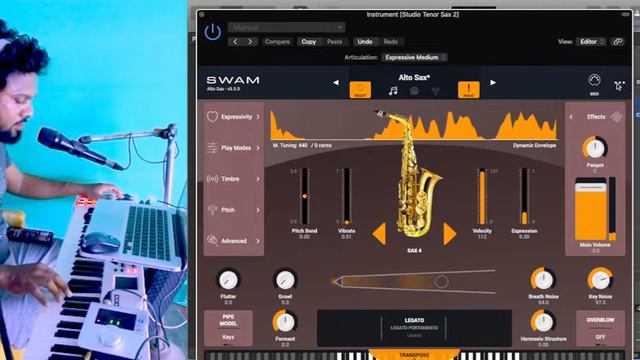Image resolution: width=640 pixels, height=360 pixels.
Task: Click the SWAM logo
Action: (233, 80)
